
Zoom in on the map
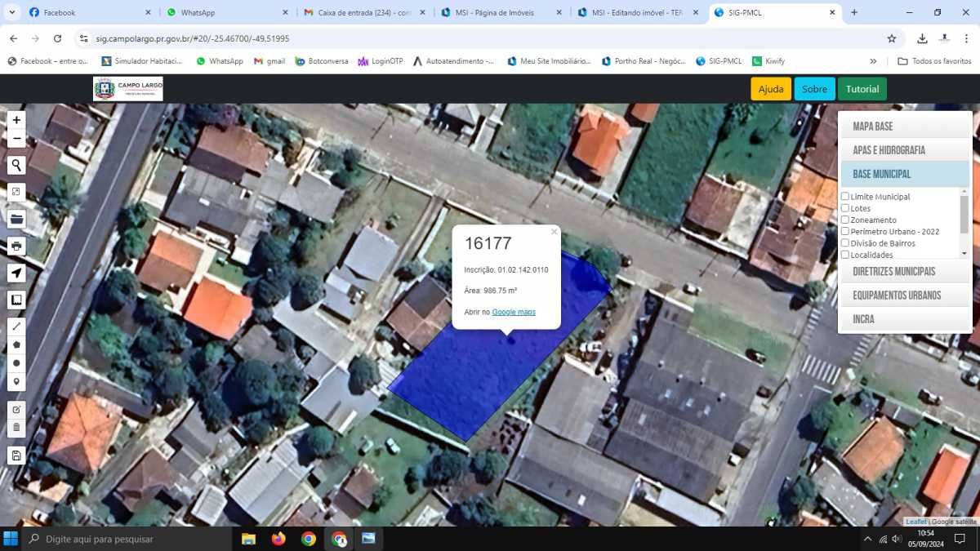[x=16, y=120]
